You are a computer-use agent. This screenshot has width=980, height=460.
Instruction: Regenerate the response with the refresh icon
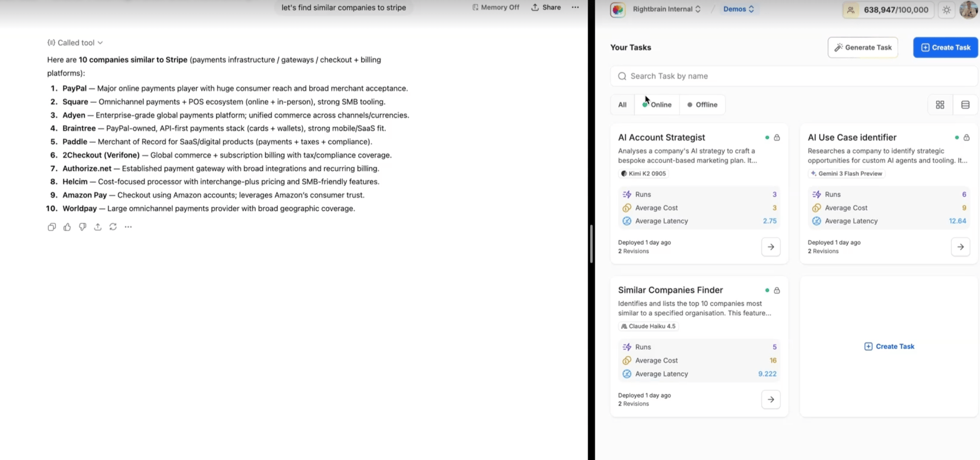113,227
